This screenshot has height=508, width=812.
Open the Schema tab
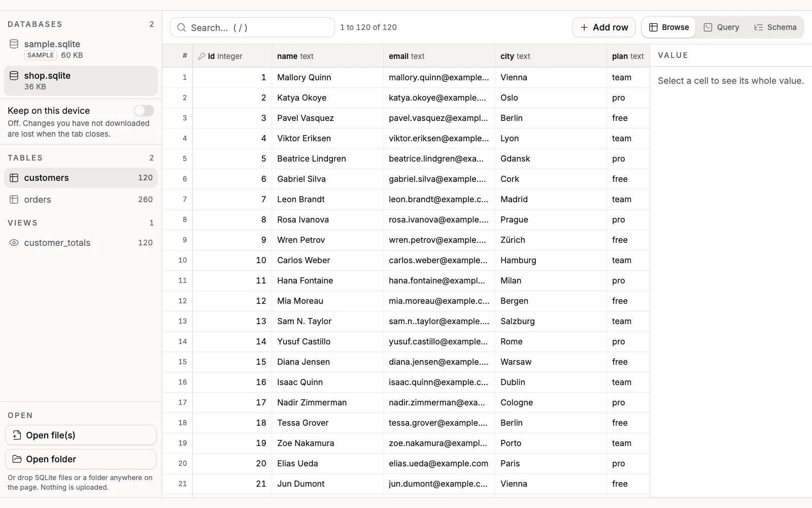point(775,27)
